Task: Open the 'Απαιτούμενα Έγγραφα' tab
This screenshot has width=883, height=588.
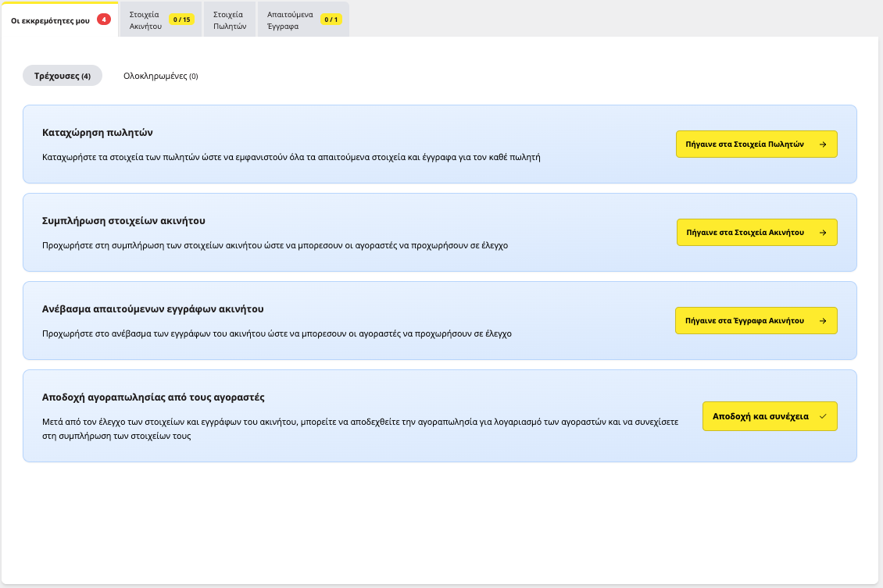Action: (303, 20)
